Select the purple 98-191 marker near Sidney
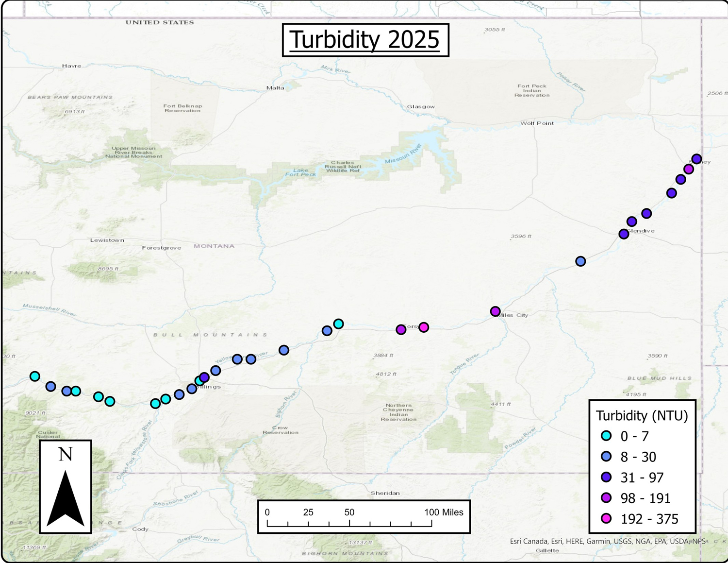The width and height of the screenshot is (728, 563). coord(688,169)
